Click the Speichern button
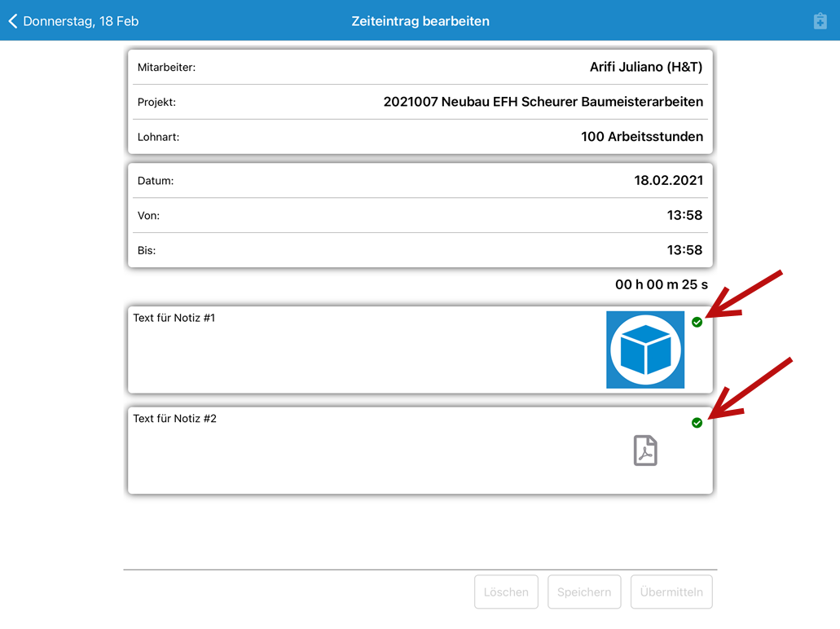 point(584,592)
